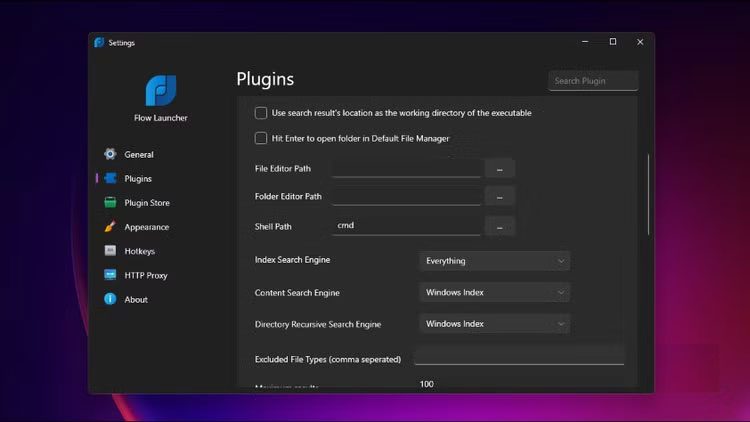The width and height of the screenshot is (750, 422).
Task: Click the Directory Recursive Search Engine label
Action: pos(318,324)
